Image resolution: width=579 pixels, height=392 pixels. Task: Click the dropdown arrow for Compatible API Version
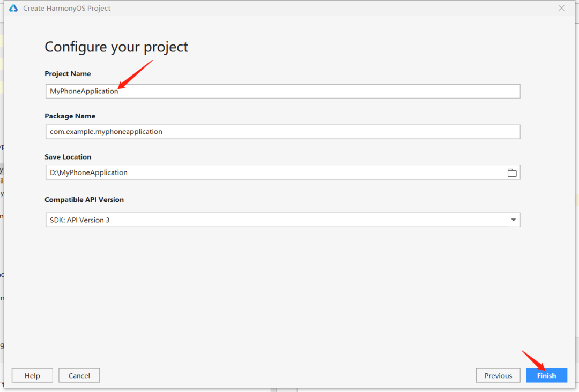[513, 220]
